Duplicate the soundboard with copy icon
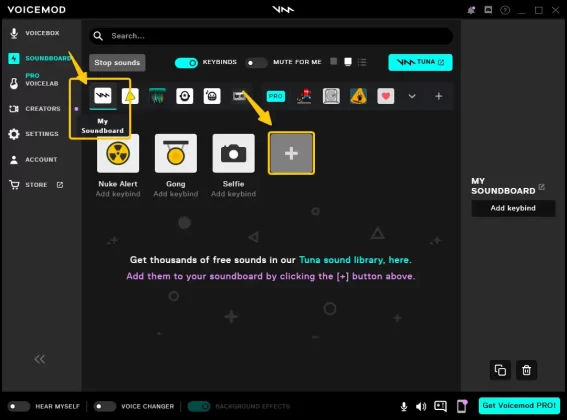The image size is (567, 420). pos(500,370)
